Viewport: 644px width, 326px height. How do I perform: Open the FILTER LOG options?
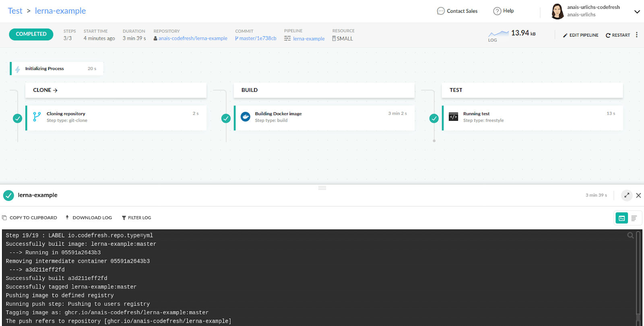pyautogui.click(x=136, y=218)
